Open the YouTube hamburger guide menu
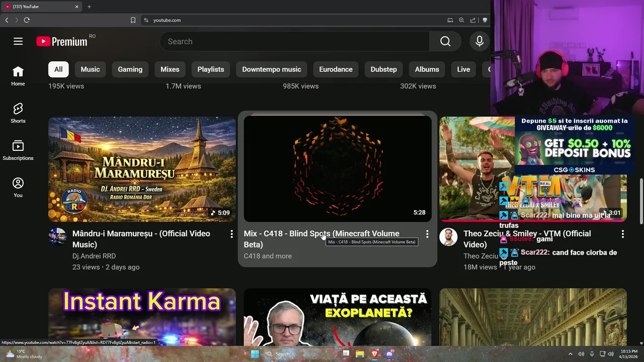 (18, 41)
